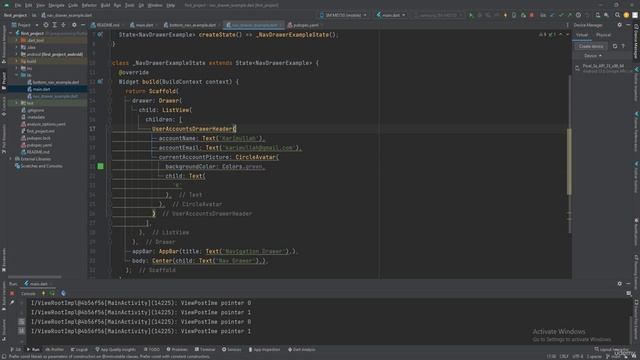Click the green Run app icon

471,15
